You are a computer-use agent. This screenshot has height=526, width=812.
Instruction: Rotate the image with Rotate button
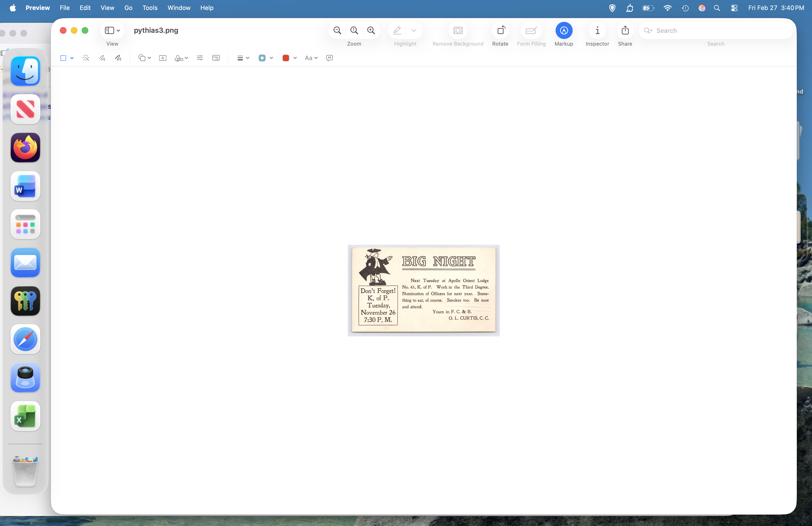point(500,31)
